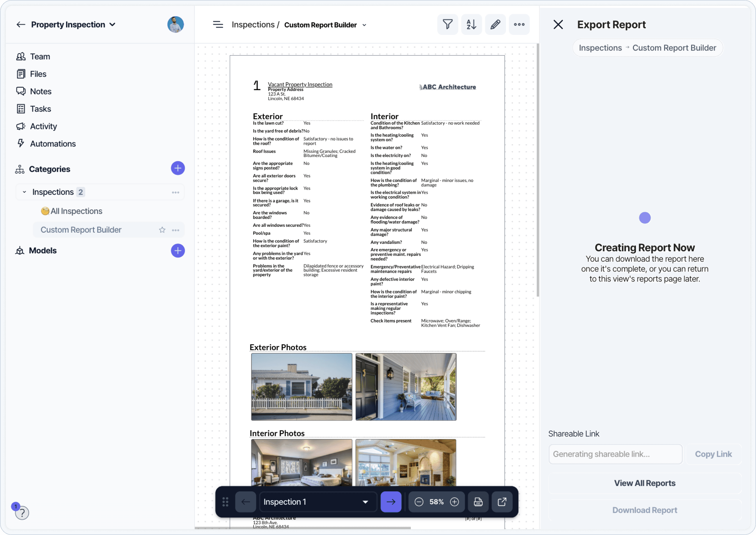Click the print PDF icon
Screen dimensions: 756x535
coord(478,502)
